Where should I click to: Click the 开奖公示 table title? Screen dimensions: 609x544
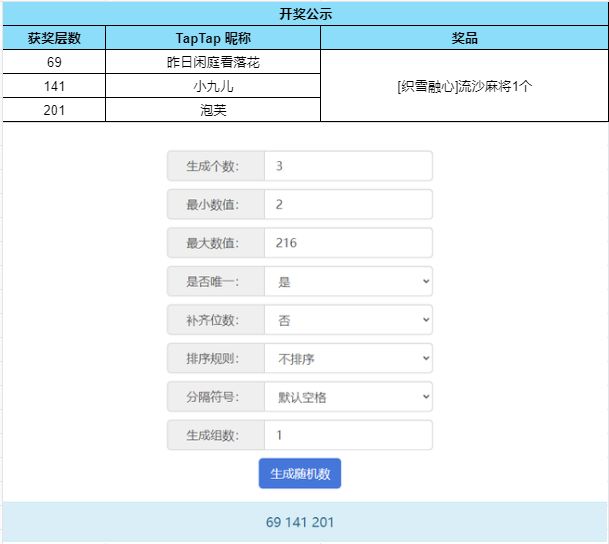tap(305, 14)
